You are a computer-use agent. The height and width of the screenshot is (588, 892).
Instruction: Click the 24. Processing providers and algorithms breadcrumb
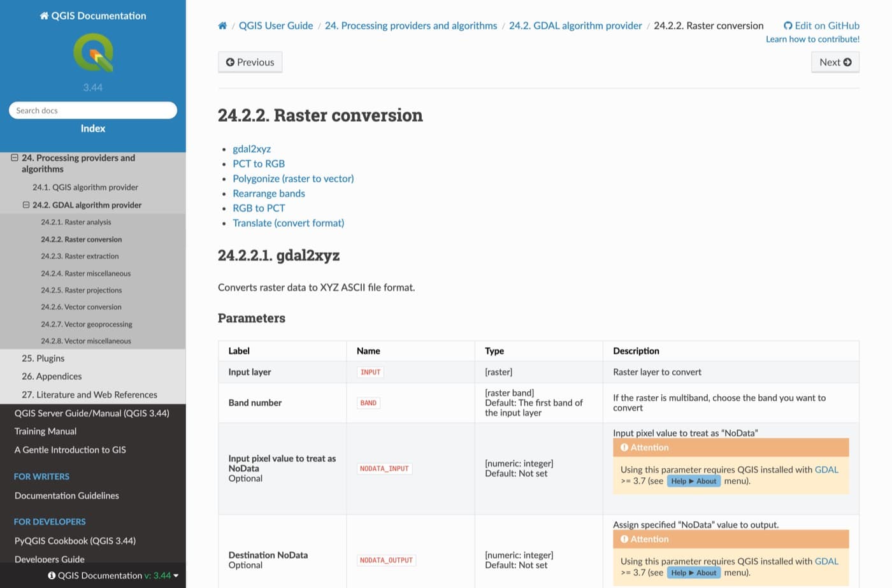pyautogui.click(x=411, y=26)
